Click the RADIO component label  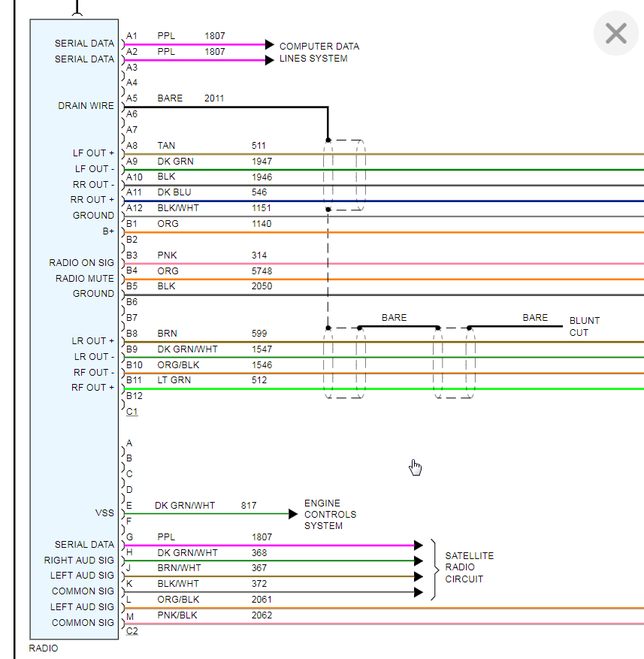click(44, 648)
